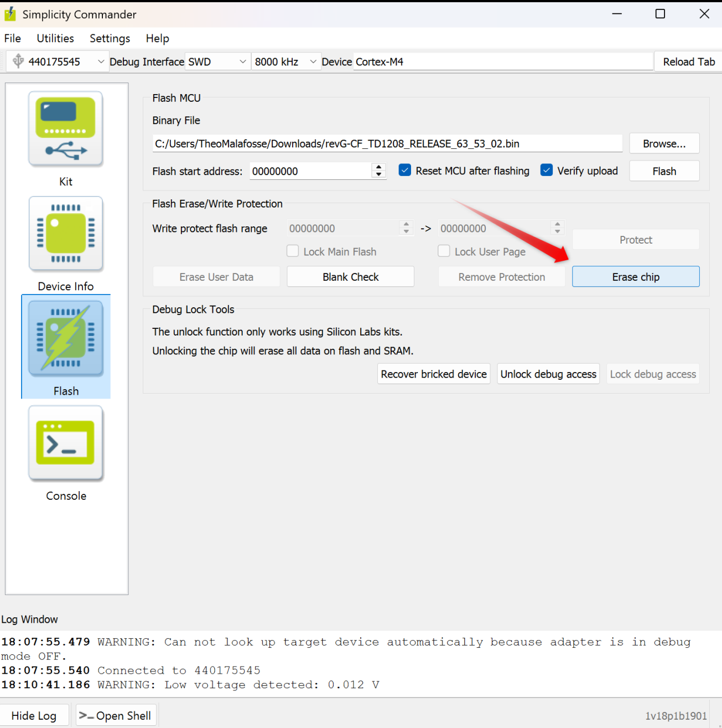
Task: Expand the adapter serial 440175545 dropdown
Action: coord(100,61)
